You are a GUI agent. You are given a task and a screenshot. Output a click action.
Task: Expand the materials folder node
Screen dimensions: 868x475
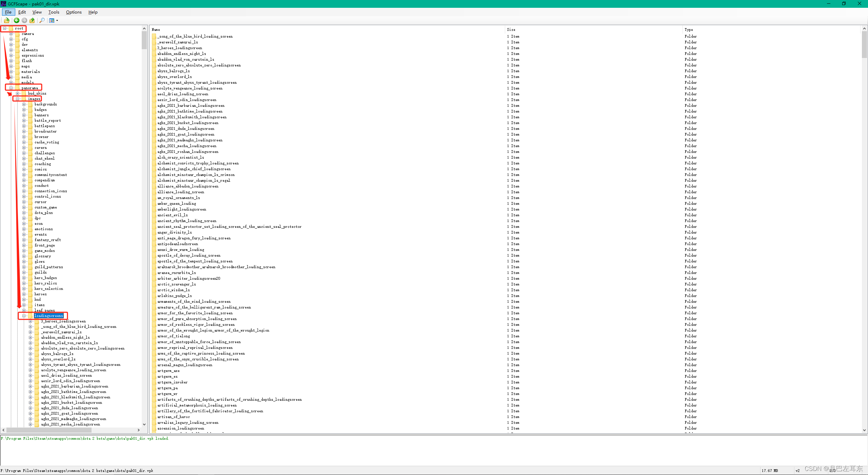(11, 72)
